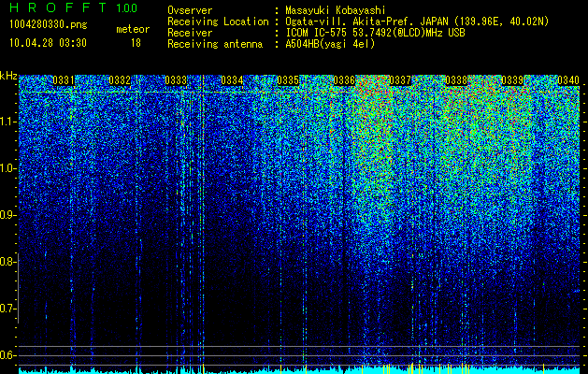Click the 0338 time marker
Screen dimensions: 588x374
tap(456, 80)
